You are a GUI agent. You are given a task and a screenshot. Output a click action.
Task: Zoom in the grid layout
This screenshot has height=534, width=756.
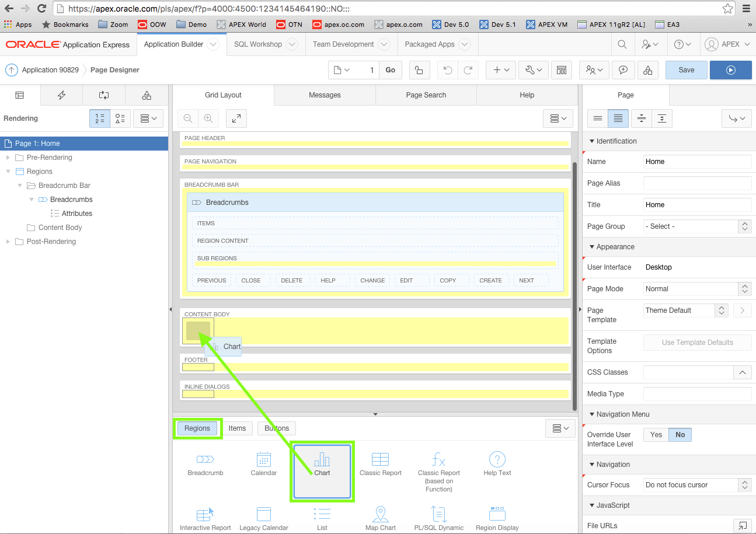208,118
